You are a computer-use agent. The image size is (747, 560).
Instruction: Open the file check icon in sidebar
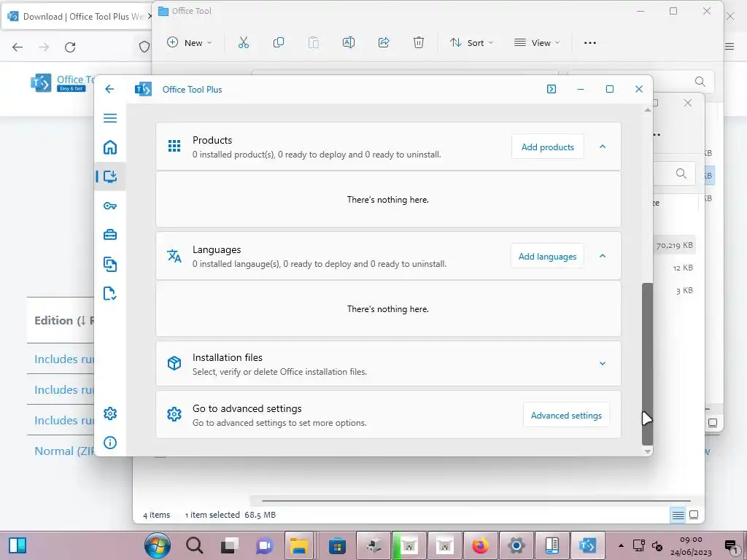[110, 293]
